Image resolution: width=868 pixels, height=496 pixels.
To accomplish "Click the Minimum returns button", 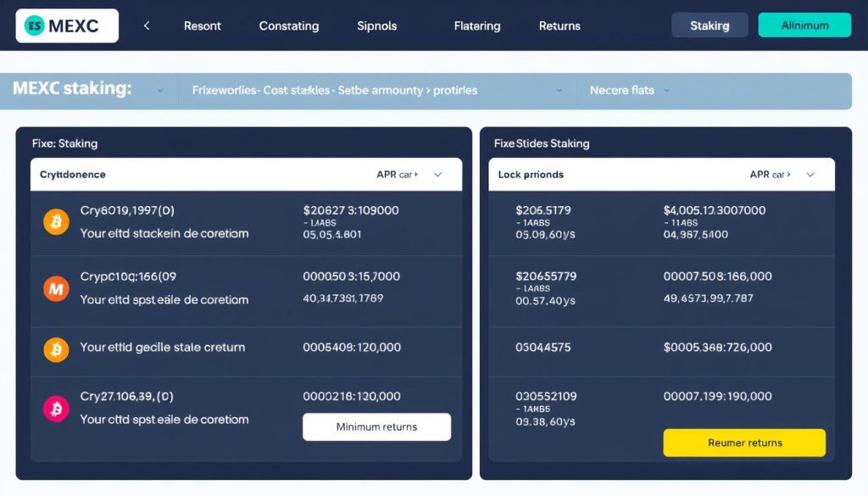I will [376, 426].
